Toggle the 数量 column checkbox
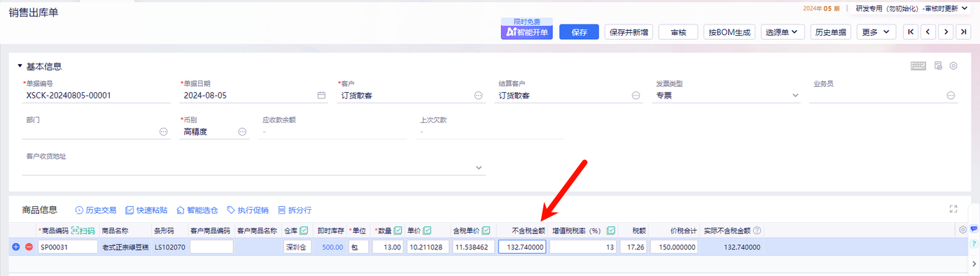 click(x=398, y=231)
